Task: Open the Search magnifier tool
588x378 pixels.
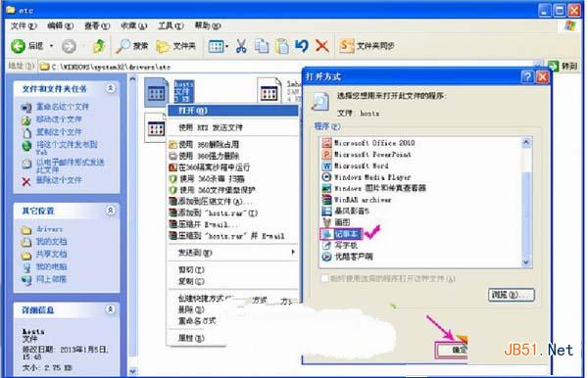Action: 132,46
